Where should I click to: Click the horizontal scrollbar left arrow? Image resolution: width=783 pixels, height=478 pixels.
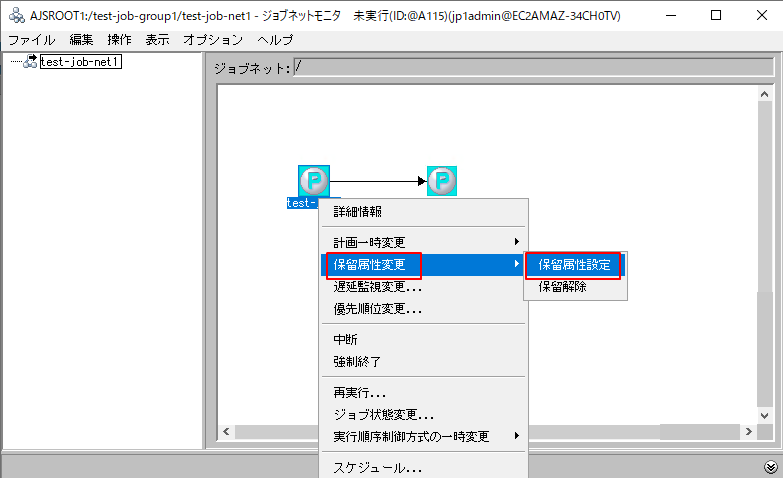click(x=226, y=432)
